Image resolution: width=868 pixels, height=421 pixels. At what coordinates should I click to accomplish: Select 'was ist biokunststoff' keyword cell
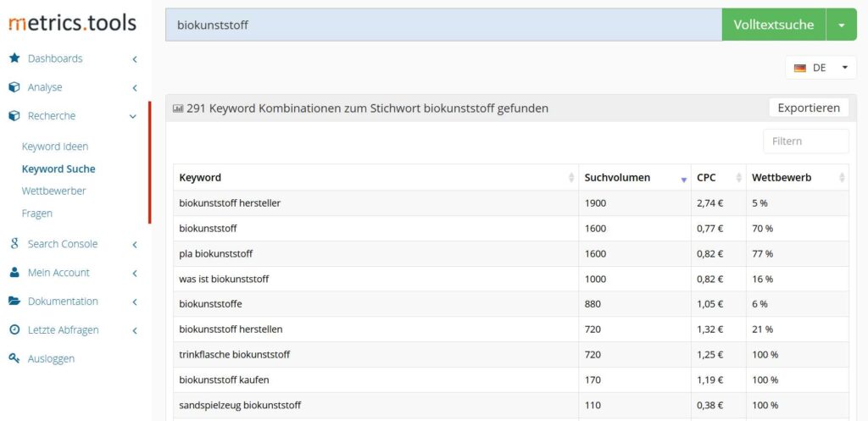coord(376,279)
